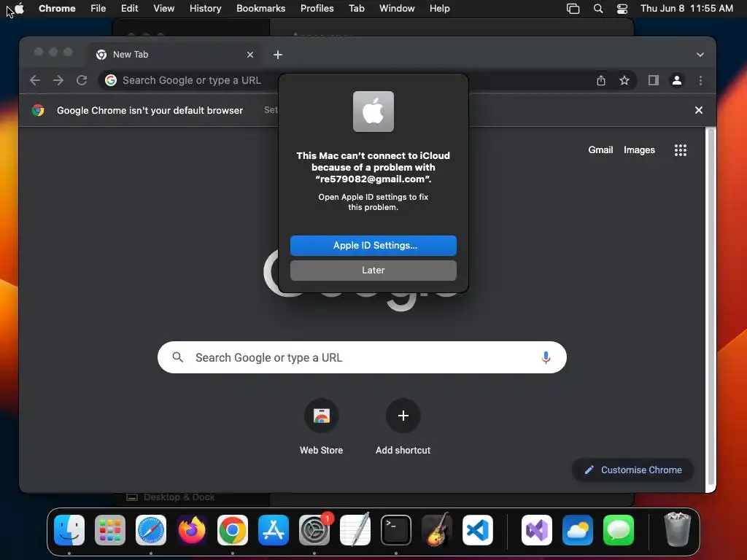
Task: Click the share icon in the address bar
Action: pyautogui.click(x=601, y=80)
